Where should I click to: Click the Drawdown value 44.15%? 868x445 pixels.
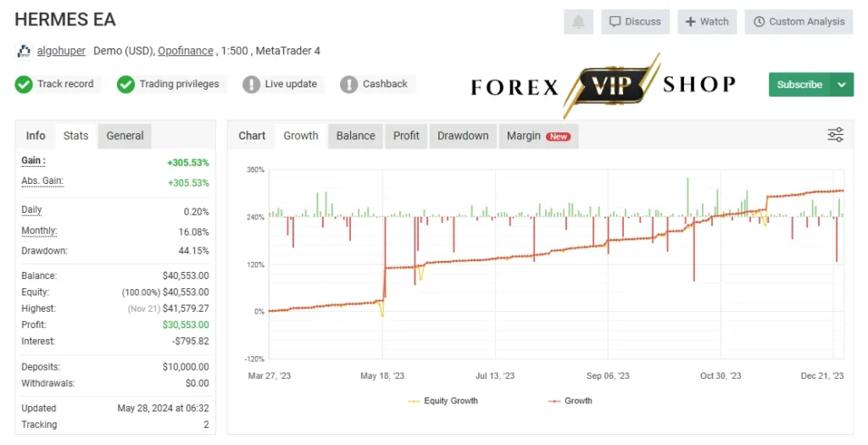coord(194,251)
